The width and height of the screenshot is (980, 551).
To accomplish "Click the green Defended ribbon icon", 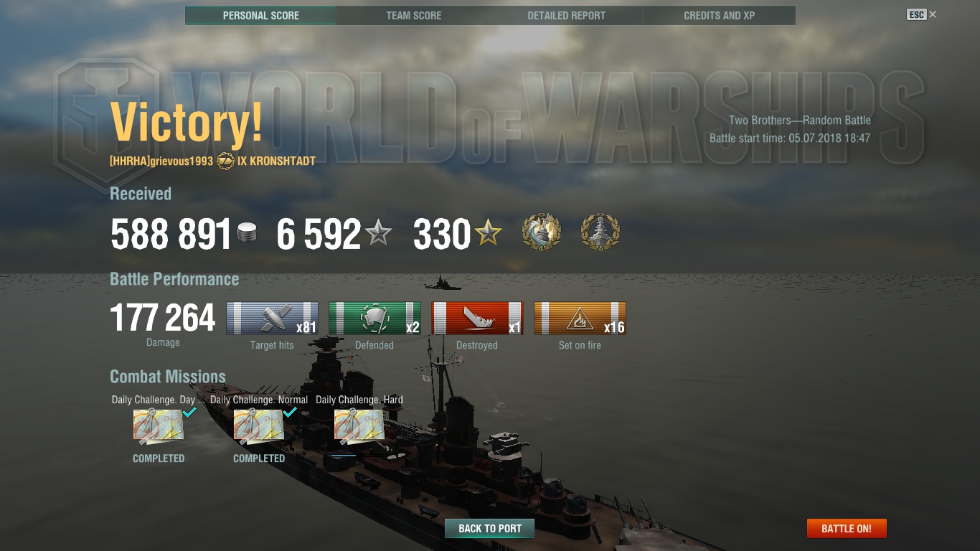I will coord(374,319).
